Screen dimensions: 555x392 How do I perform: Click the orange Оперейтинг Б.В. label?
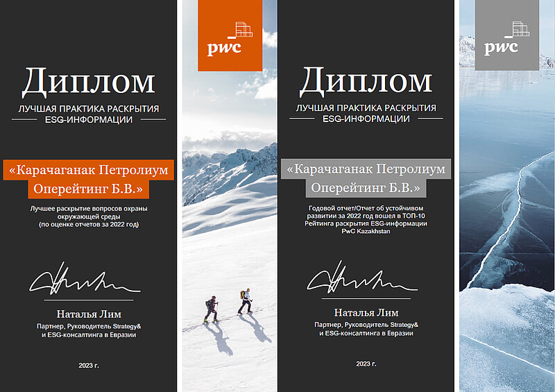pos(89,189)
